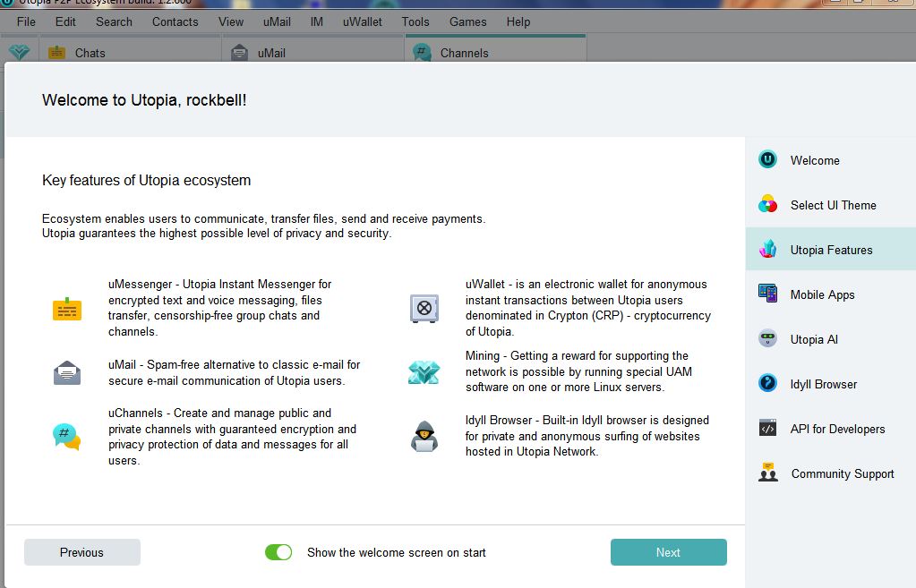Click the Idyll Browser sidebar icon
The image size is (916, 588).
pyautogui.click(x=767, y=383)
